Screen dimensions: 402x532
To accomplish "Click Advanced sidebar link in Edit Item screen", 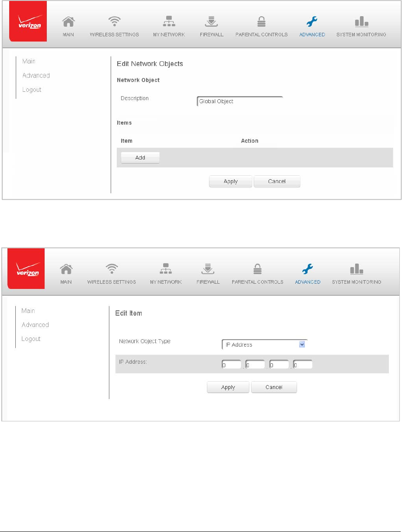I will point(35,325).
